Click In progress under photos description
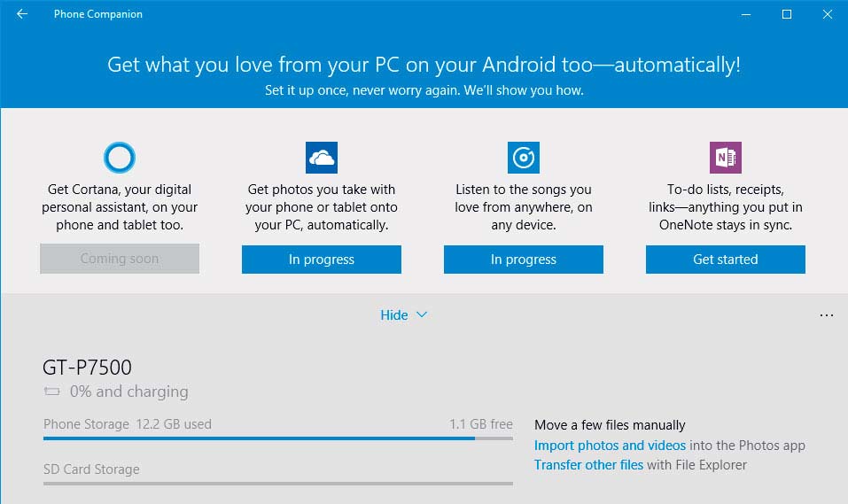Screen dimensions: 848x504 322,260
